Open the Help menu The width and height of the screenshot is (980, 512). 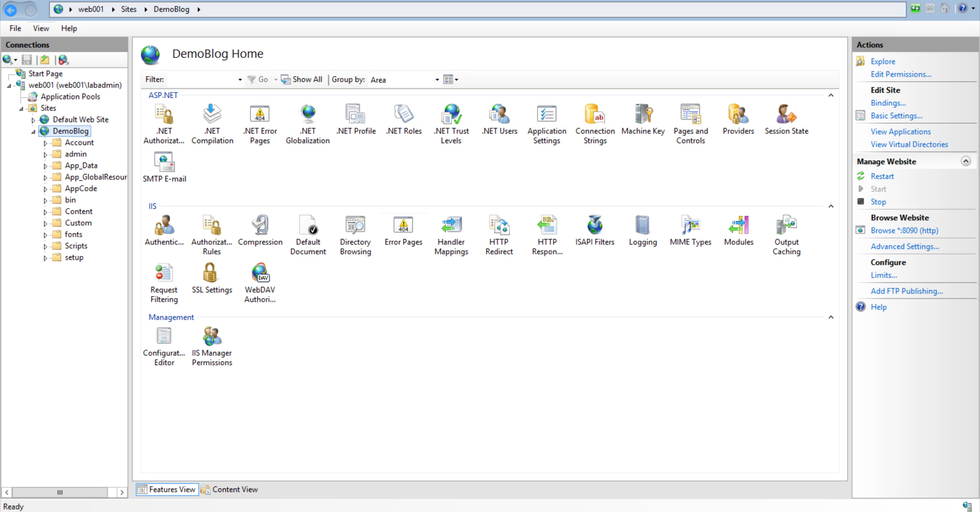pyautogui.click(x=69, y=28)
